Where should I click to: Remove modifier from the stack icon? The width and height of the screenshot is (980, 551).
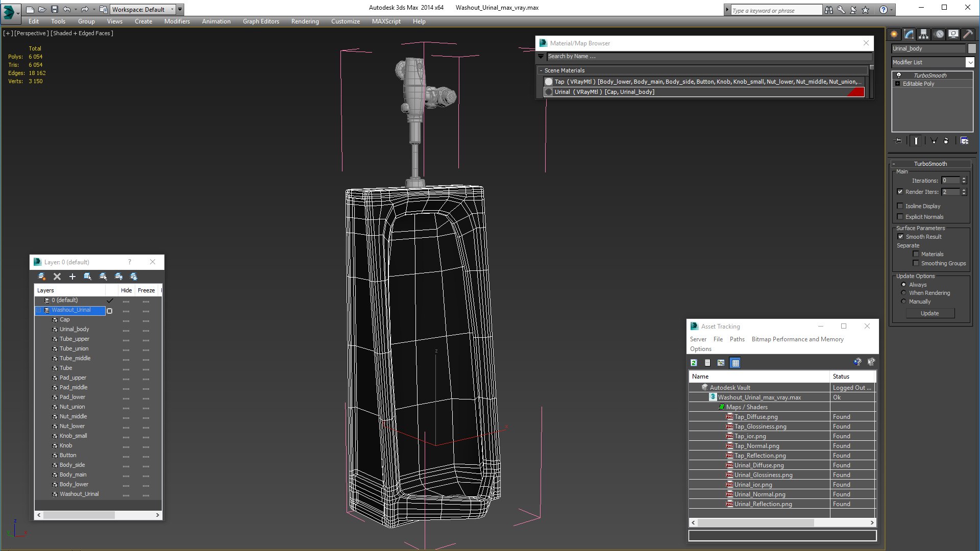pyautogui.click(x=946, y=141)
